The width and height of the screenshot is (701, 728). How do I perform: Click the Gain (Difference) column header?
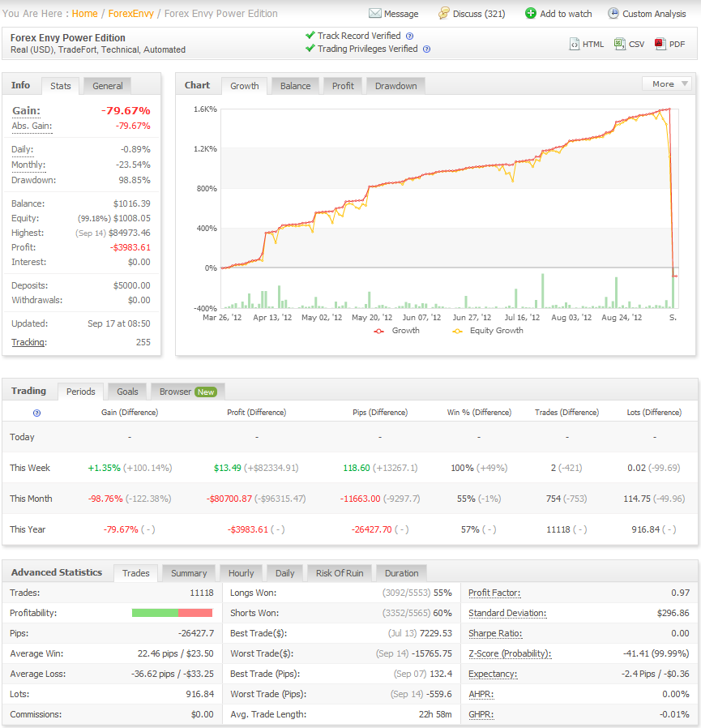coord(130,413)
